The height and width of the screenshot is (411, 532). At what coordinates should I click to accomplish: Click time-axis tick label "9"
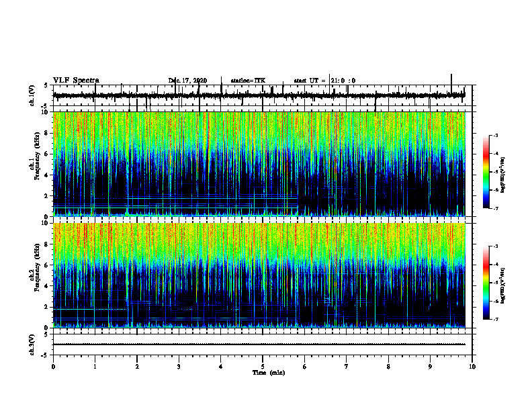click(430, 367)
